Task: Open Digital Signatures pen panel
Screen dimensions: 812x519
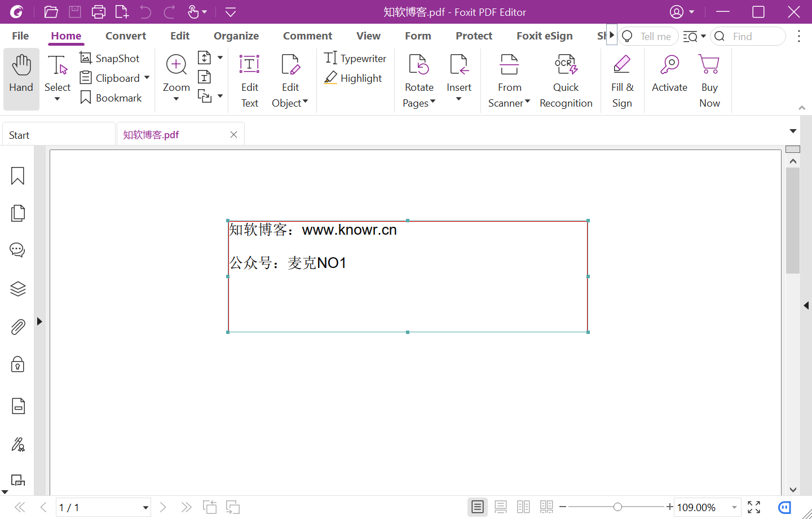Action: [17, 445]
